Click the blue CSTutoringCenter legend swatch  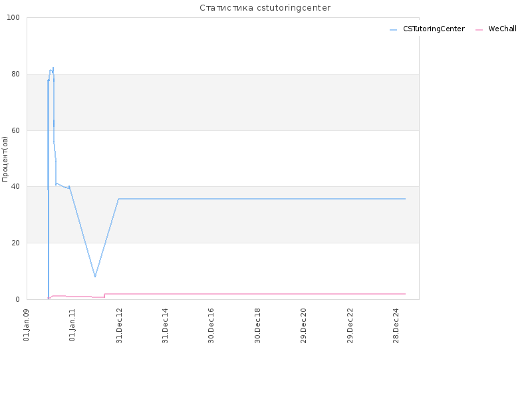(393, 30)
